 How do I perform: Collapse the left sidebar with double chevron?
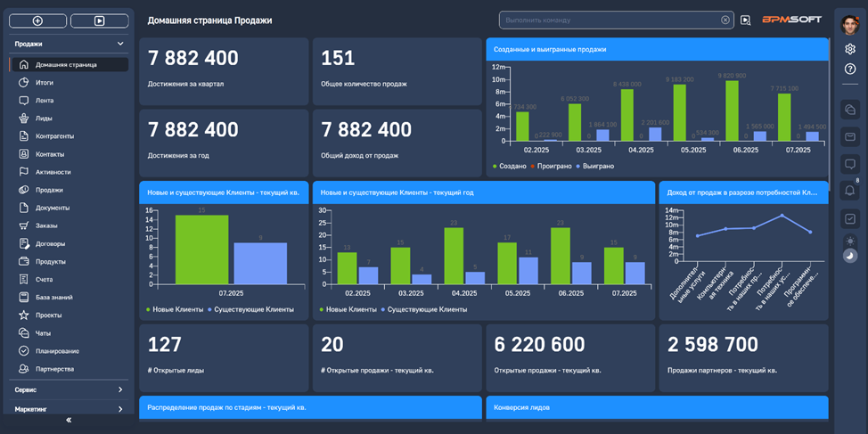pos(69,421)
